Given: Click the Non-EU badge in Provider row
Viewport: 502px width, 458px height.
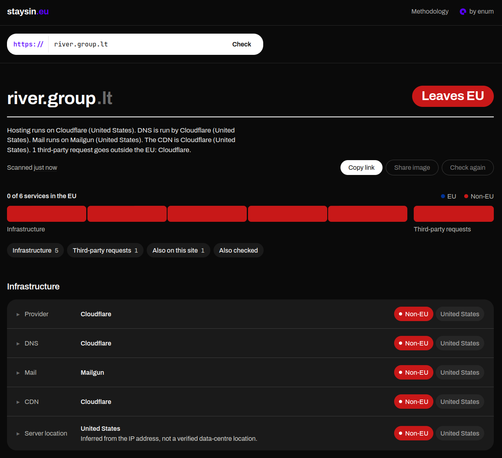Looking at the screenshot, I should [x=413, y=314].
